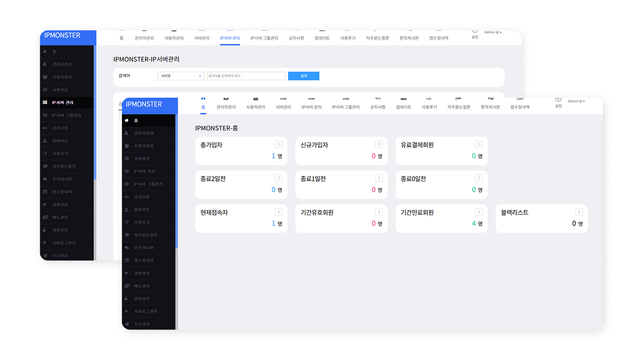Expand the 종료2일전 card arrow
Image resolution: width=644 pixels, height=360 pixels.
(279, 178)
